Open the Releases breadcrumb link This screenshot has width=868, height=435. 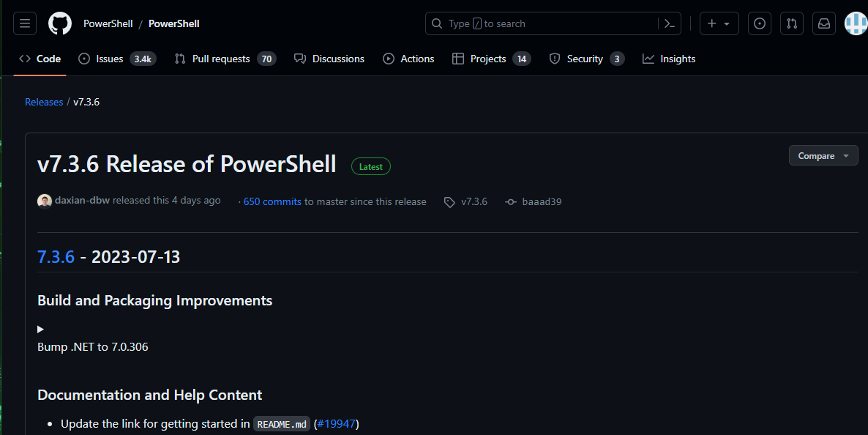44,102
